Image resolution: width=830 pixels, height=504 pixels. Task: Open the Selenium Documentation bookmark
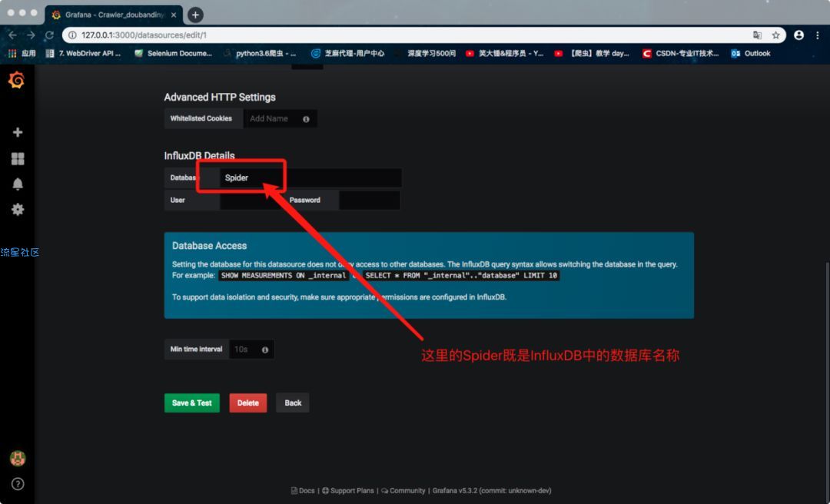point(173,54)
